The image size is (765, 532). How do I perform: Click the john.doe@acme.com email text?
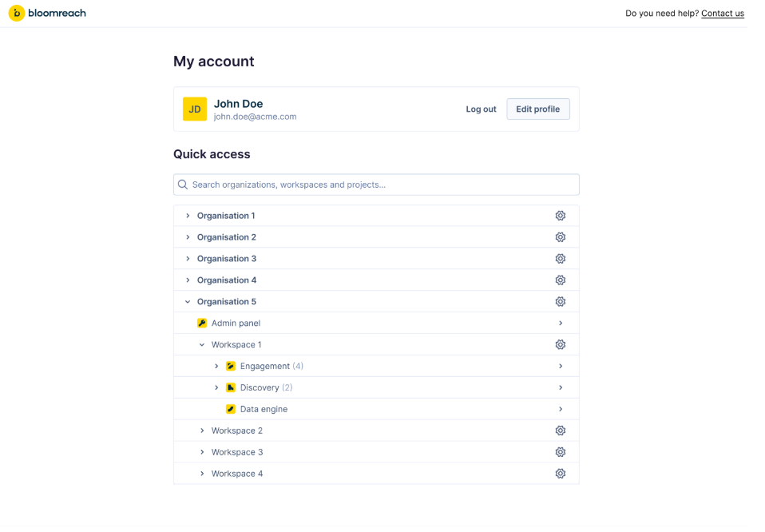pos(256,117)
